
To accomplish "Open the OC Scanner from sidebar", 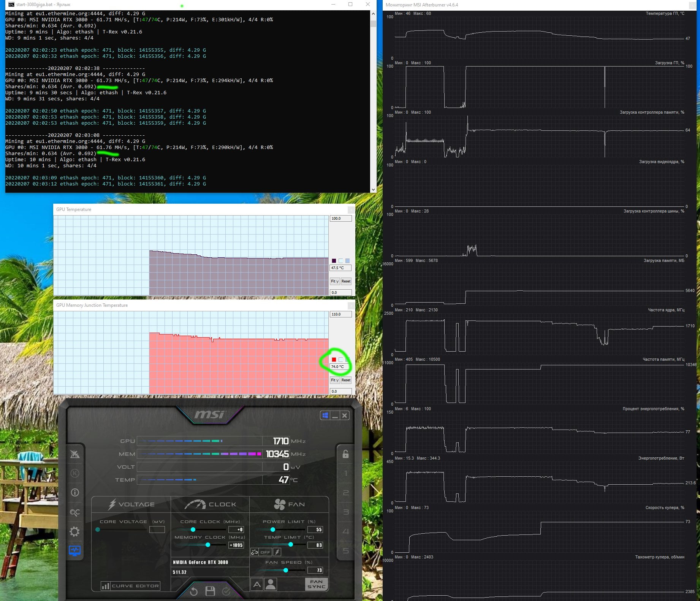I will (75, 512).
